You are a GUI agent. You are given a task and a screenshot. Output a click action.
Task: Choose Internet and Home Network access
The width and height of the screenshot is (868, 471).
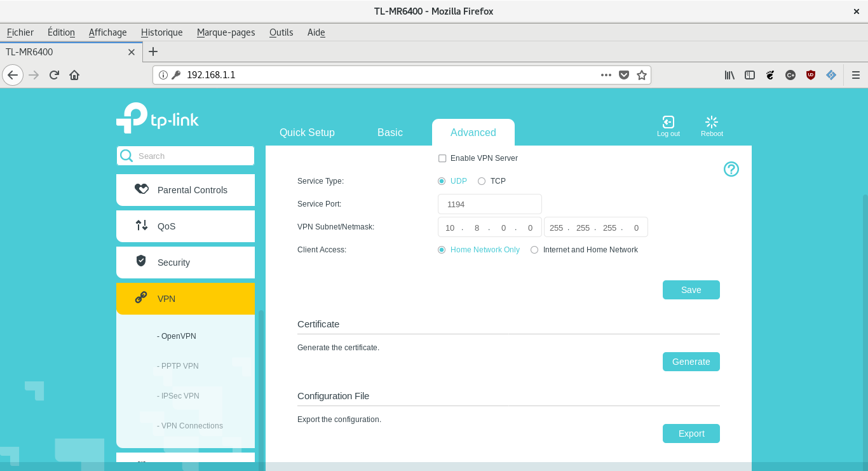(534, 250)
